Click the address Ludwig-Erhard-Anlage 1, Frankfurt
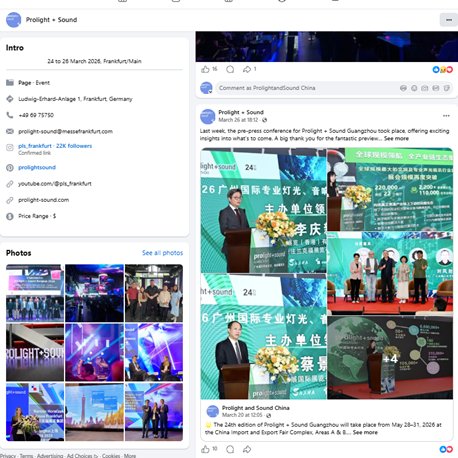This screenshot has height=458, width=458. pyautogui.click(x=75, y=99)
